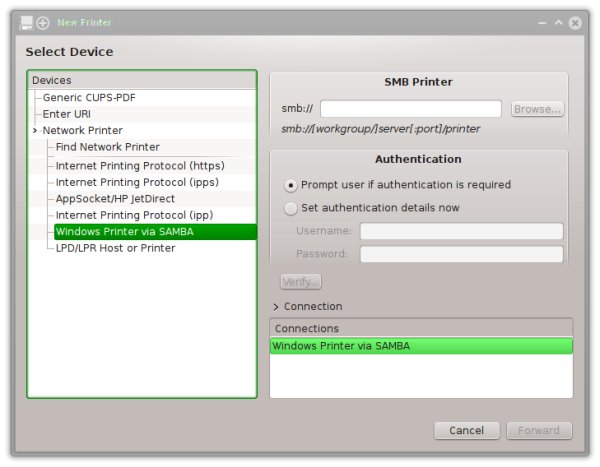Select AppSocket/HP JetDirect
600x467 pixels.
[115, 199]
